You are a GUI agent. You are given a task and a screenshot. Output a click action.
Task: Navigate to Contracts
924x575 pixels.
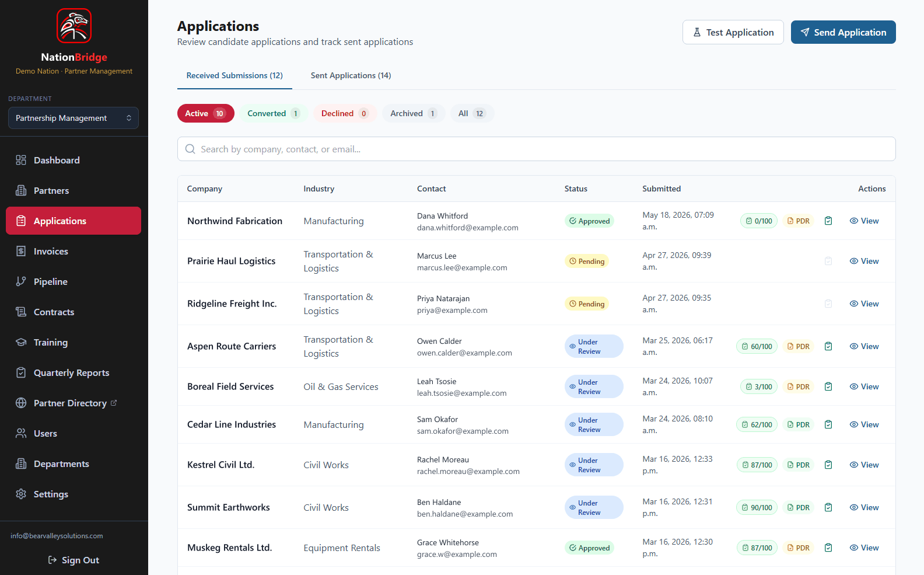[x=73, y=312]
